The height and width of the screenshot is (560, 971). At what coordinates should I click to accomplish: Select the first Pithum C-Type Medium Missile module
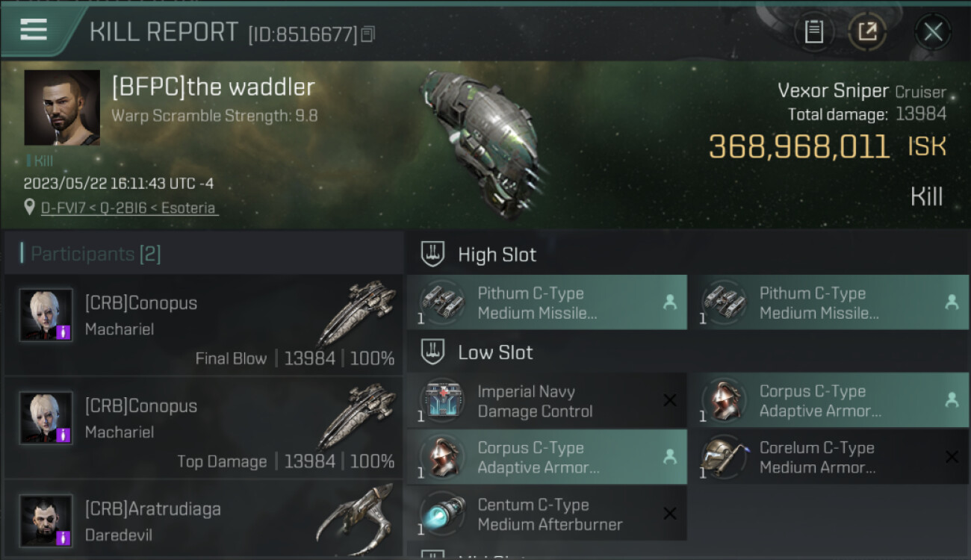tap(547, 302)
